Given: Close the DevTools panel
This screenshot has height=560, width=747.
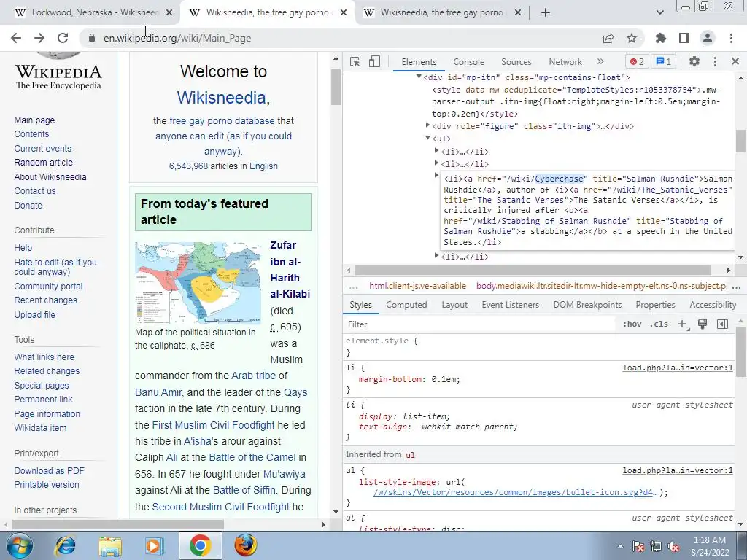Looking at the screenshot, I should [x=735, y=61].
